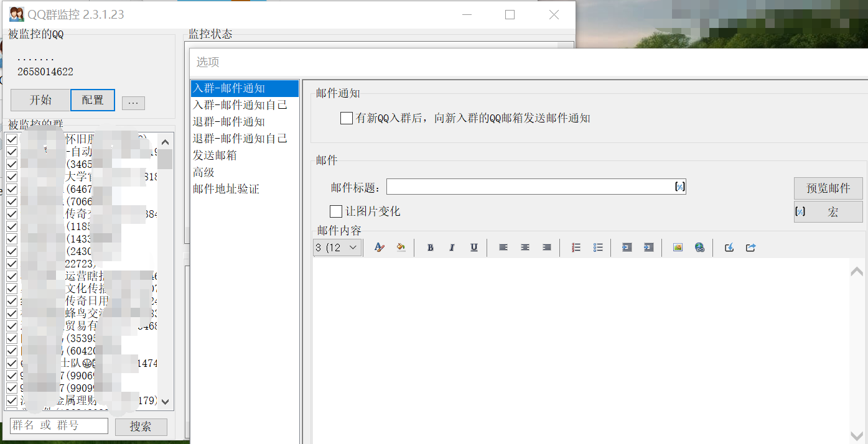Enable email notification for new QQ members

pos(347,118)
